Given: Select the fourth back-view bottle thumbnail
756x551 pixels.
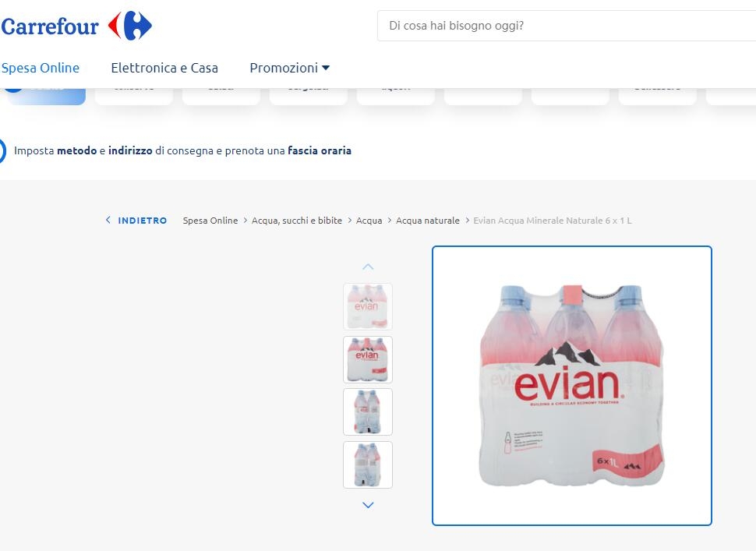Looking at the screenshot, I should point(368,464).
